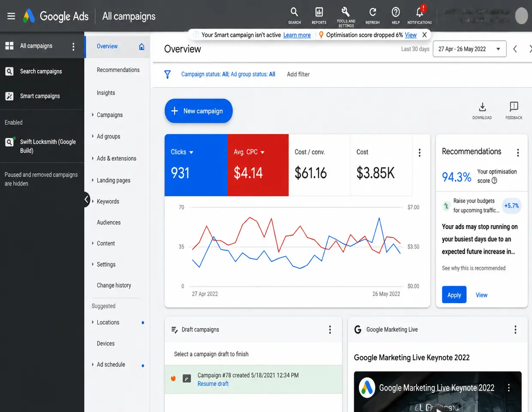Apply the budget recommendation
The height and width of the screenshot is (412, 532).
click(454, 295)
